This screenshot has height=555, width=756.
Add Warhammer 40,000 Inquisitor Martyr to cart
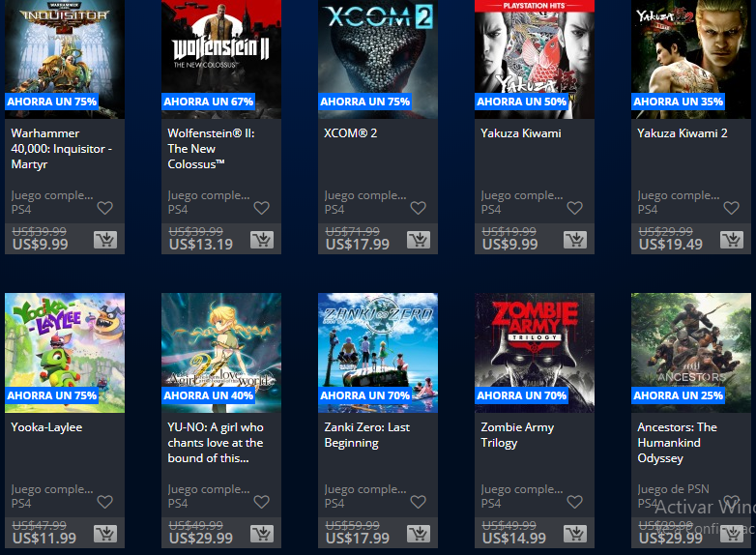coord(105,240)
